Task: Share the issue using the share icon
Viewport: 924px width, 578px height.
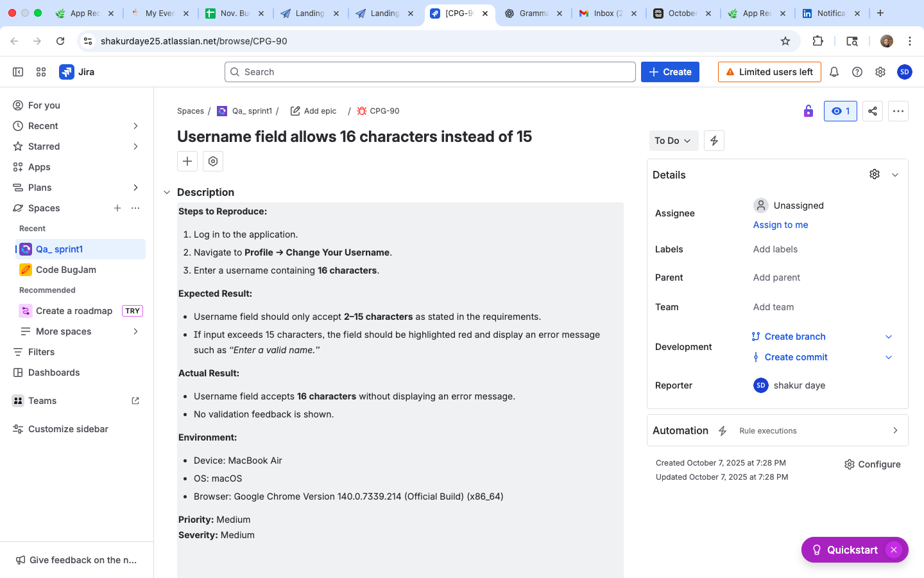Action: pyautogui.click(x=872, y=110)
